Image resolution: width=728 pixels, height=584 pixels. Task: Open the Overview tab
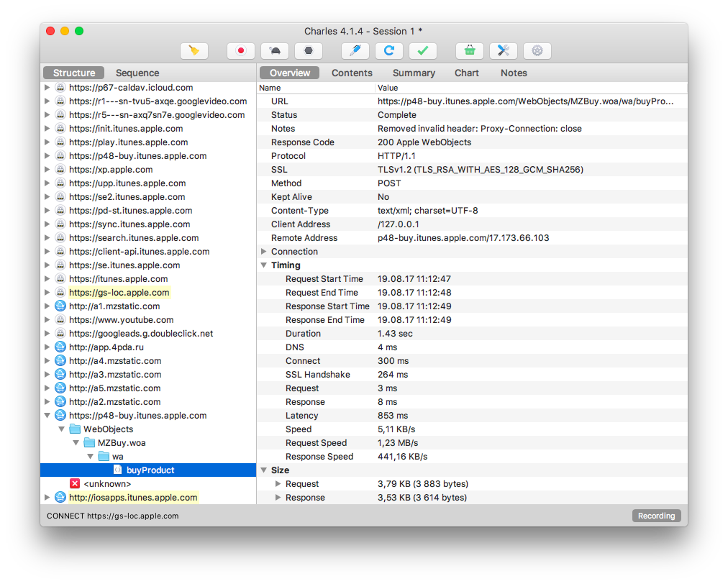point(290,73)
